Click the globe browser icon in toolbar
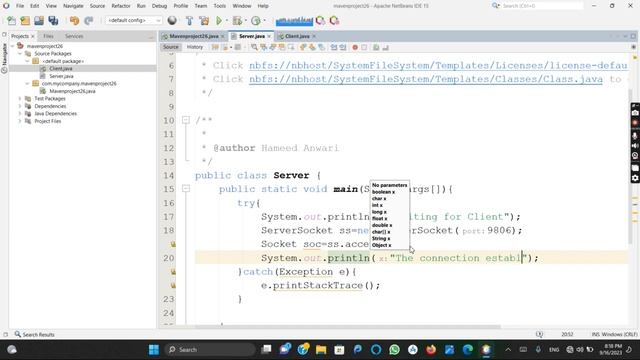Screen dimensions: 640x360 point(172,20)
